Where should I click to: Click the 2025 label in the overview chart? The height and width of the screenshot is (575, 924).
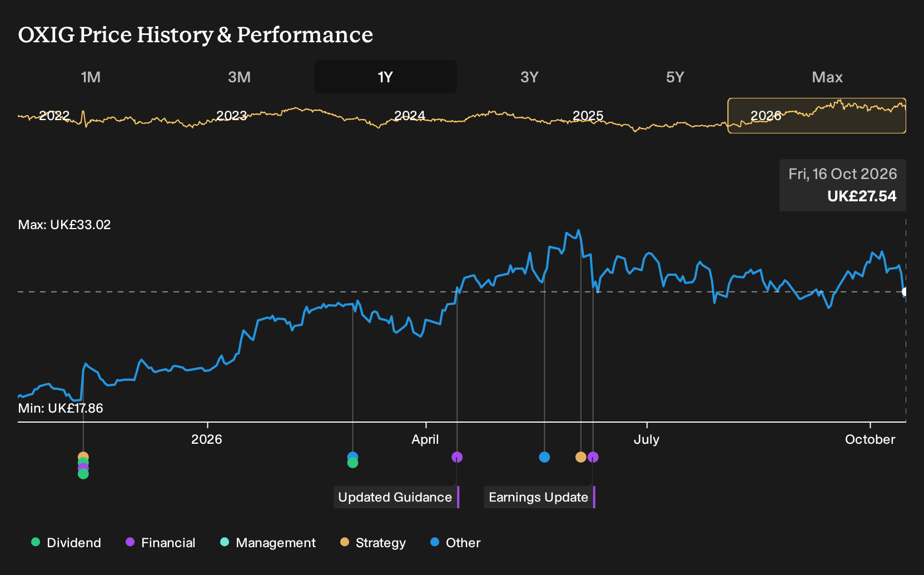588,116
